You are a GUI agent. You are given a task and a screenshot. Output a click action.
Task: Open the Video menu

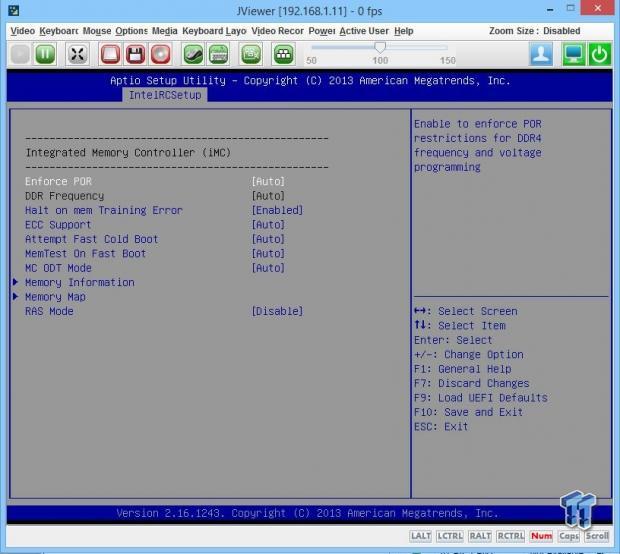[x=23, y=31]
